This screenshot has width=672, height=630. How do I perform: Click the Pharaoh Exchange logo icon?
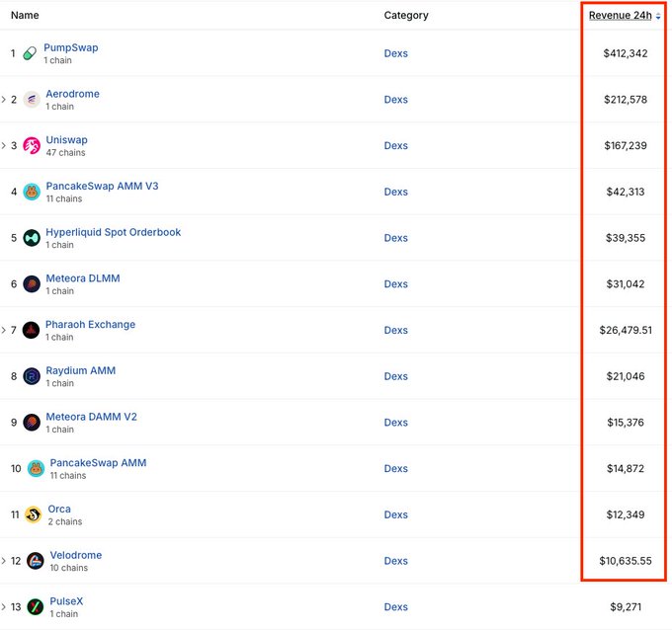[31, 330]
